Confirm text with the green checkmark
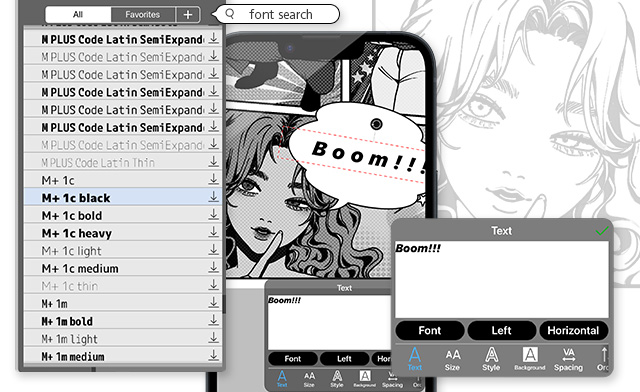This screenshot has width=640, height=392. (x=602, y=231)
